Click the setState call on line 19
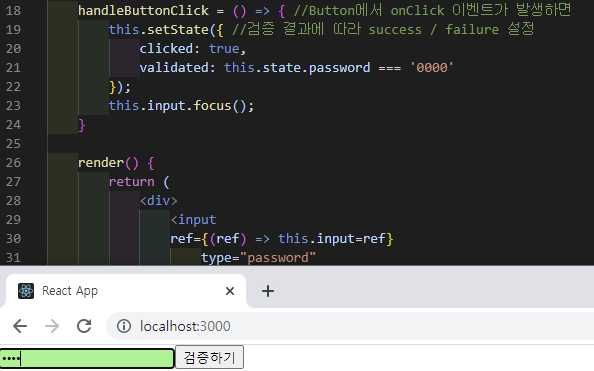This screenshot has height=371, width=594. 178,30
